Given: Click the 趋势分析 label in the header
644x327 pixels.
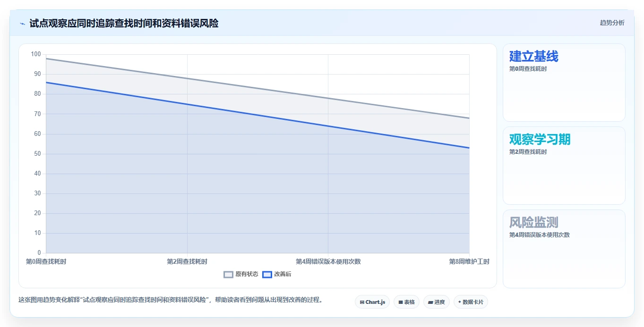Looking at the screenshot, I should tap(612, 23).
